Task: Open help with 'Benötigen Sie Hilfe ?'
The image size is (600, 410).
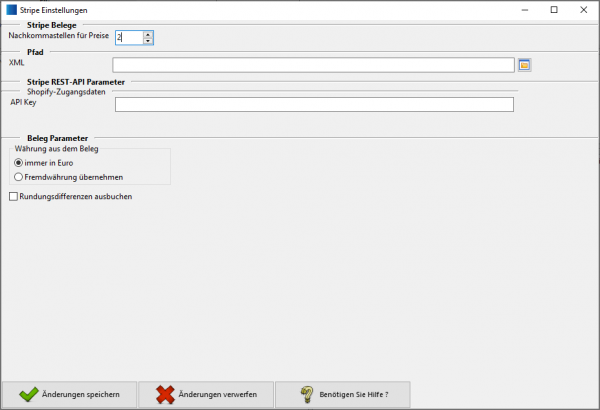Action: (341, 394)
